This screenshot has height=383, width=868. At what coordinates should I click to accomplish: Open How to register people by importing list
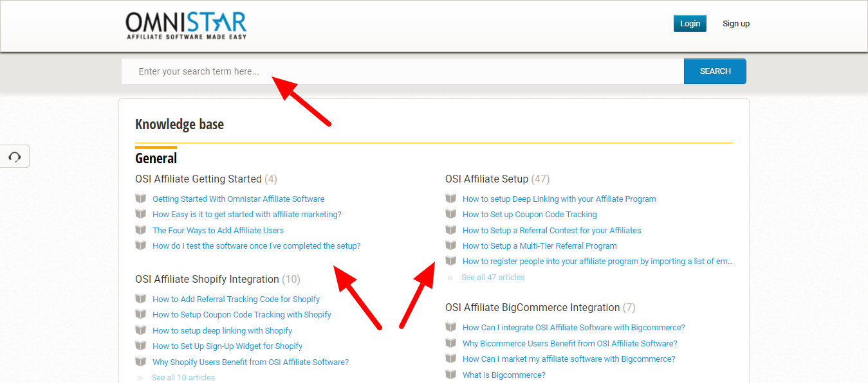(x=598, y=262)
